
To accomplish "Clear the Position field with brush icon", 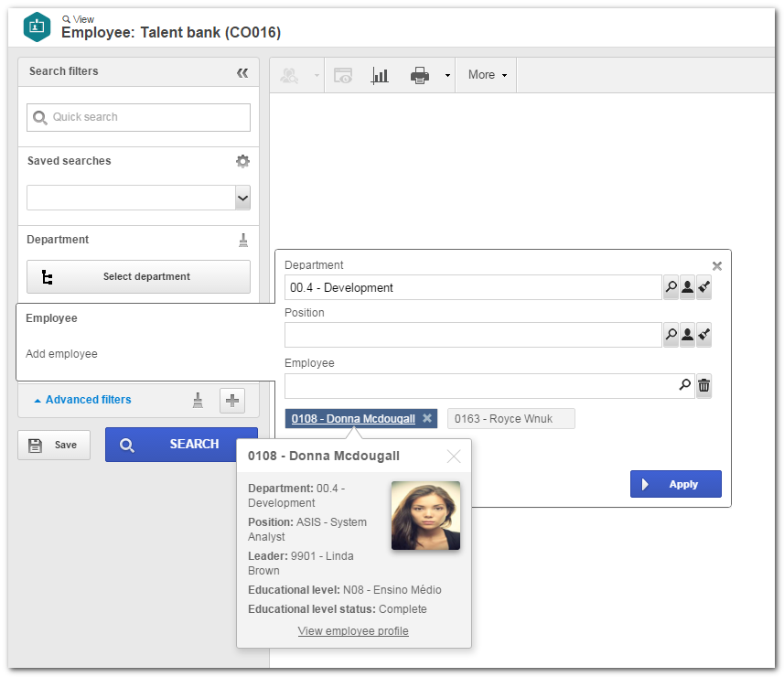I will tap(704, 335).
